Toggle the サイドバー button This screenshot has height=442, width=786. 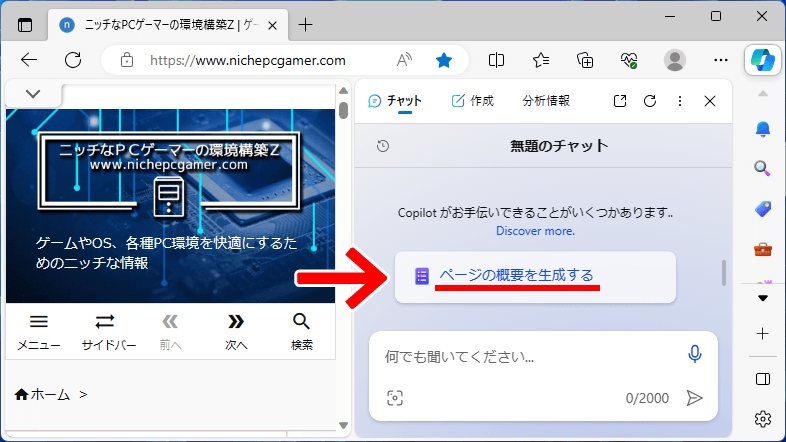click(109, 332)
